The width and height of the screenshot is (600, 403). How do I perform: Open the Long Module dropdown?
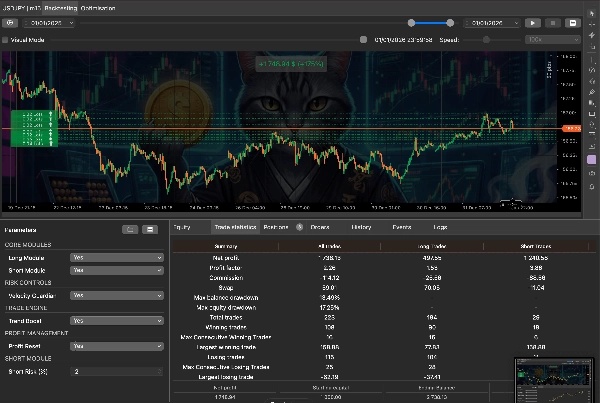click(x=117, y=258)
